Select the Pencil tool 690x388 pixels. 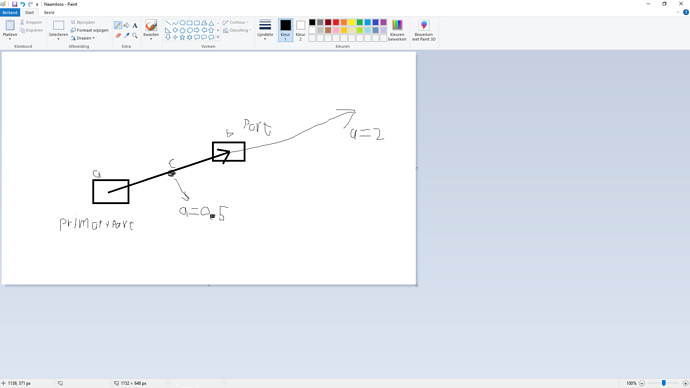(118, 26)
